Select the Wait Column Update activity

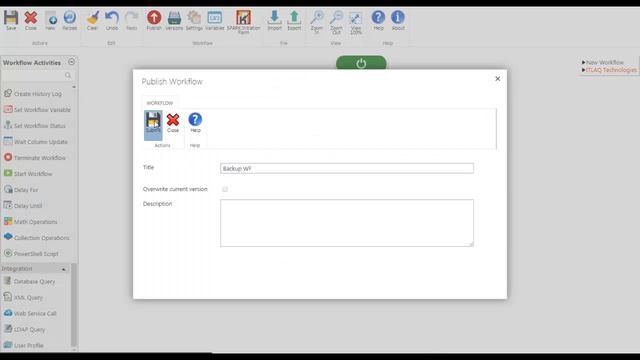click(x=37, y=142)
